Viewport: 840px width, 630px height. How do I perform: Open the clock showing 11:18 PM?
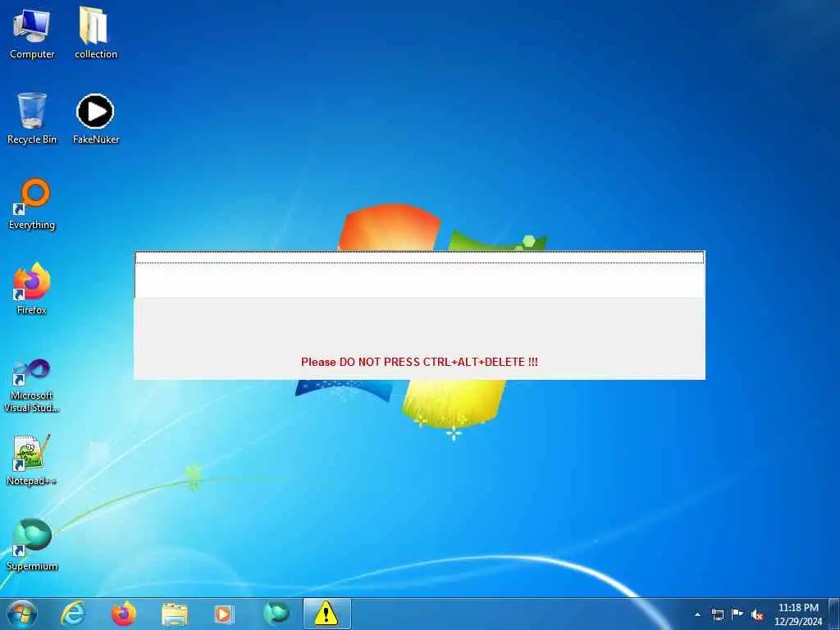798,614
